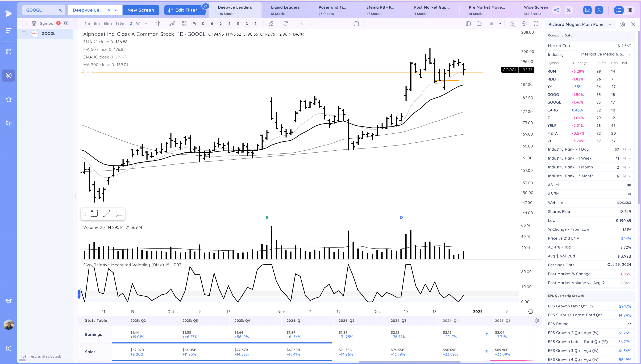Open the Liquid Leaders screen tab
This screenshot has width=641, height=364.
[x=285, y=10]
